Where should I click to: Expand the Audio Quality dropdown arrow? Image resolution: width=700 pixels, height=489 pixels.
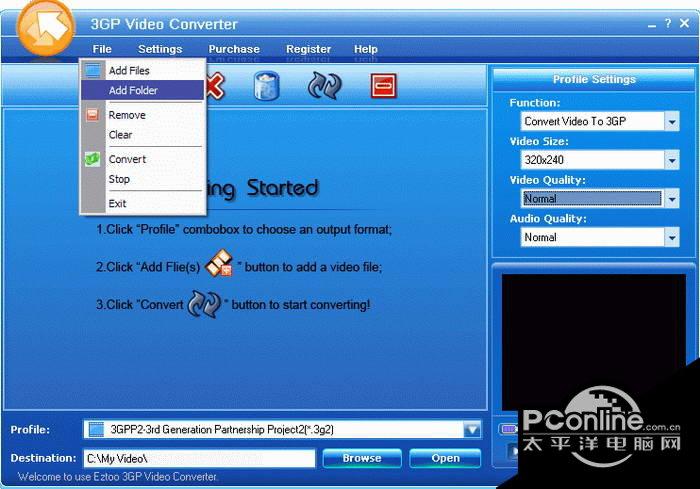click(671, 237)
